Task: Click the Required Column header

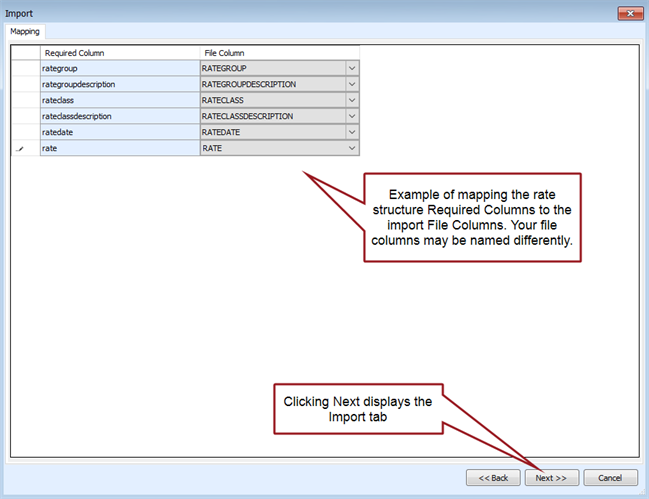Action: (119, 53)
